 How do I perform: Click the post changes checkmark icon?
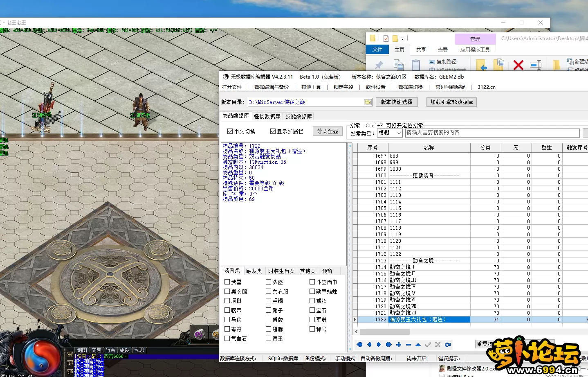pyautogui.click(x=428, y=345)
